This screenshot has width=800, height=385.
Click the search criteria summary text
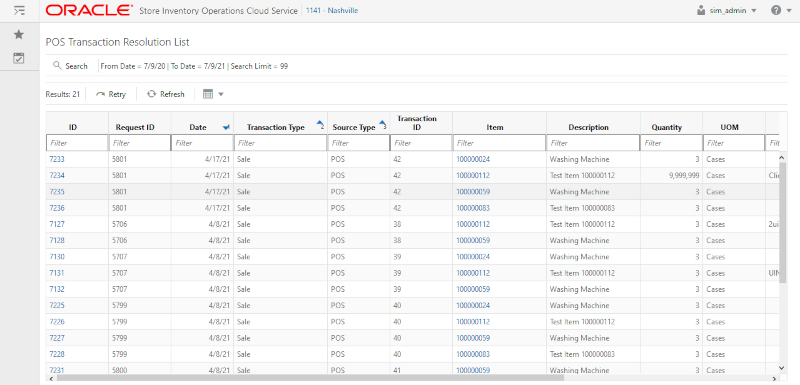(x=194, y=66)
